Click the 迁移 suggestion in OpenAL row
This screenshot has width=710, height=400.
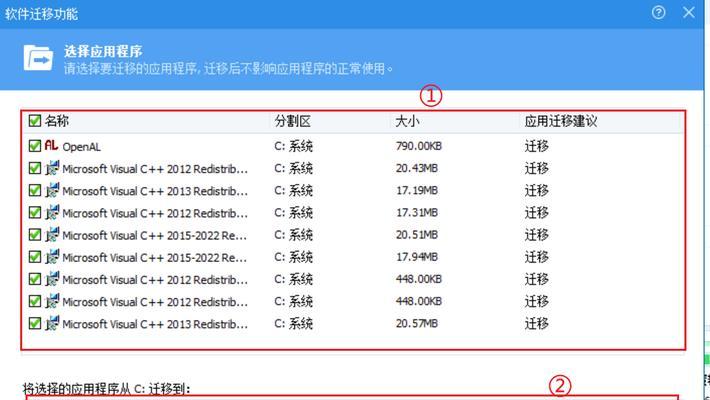(x=537, y=146)
